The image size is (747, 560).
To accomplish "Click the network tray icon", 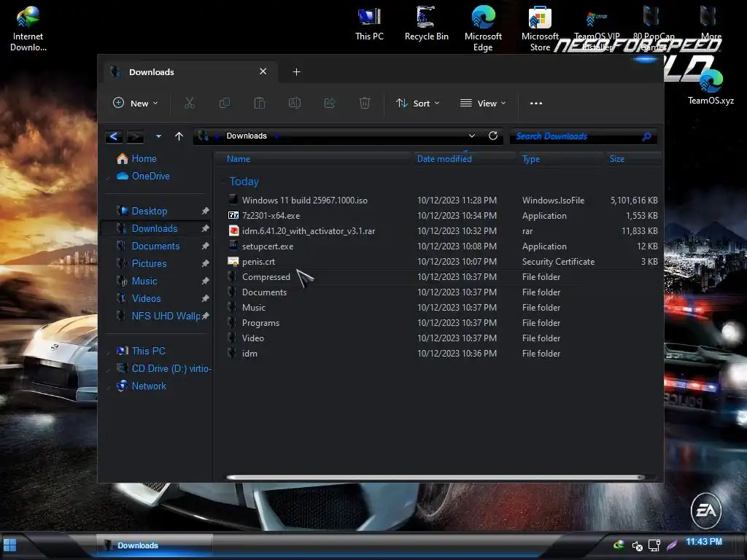I will point(654,545).
